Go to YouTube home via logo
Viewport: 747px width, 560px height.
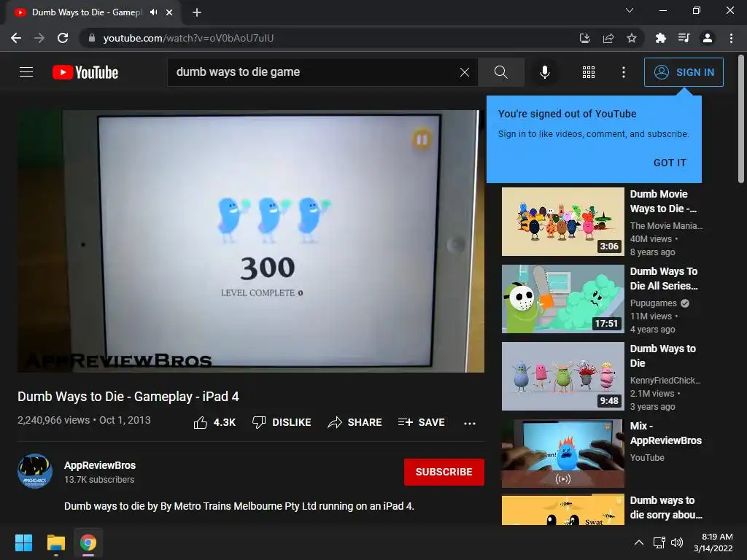click(85, 72)
